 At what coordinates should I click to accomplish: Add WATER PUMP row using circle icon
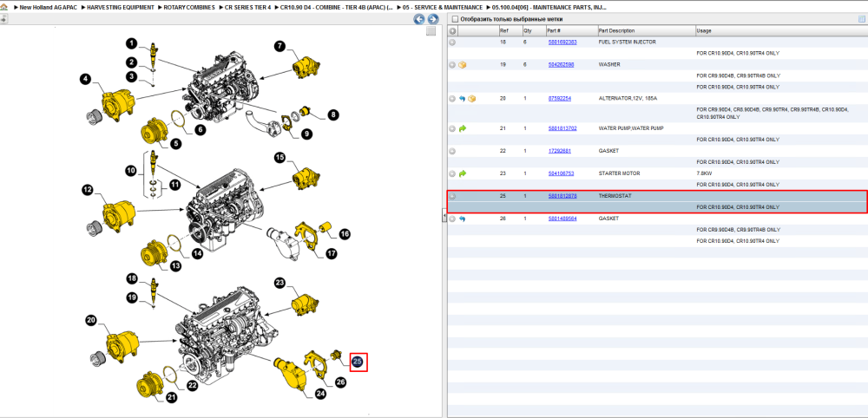click(452, 128)
